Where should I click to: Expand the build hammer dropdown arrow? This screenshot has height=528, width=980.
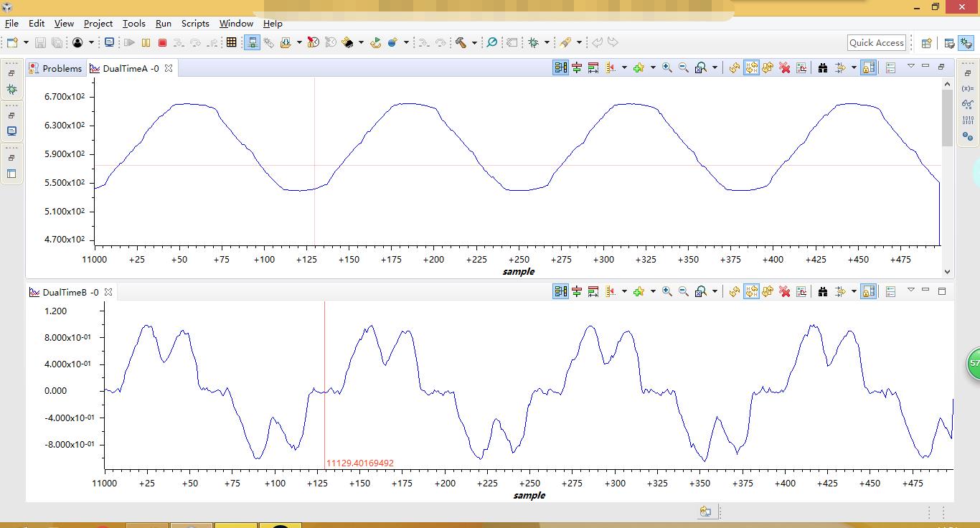[474, 43]
